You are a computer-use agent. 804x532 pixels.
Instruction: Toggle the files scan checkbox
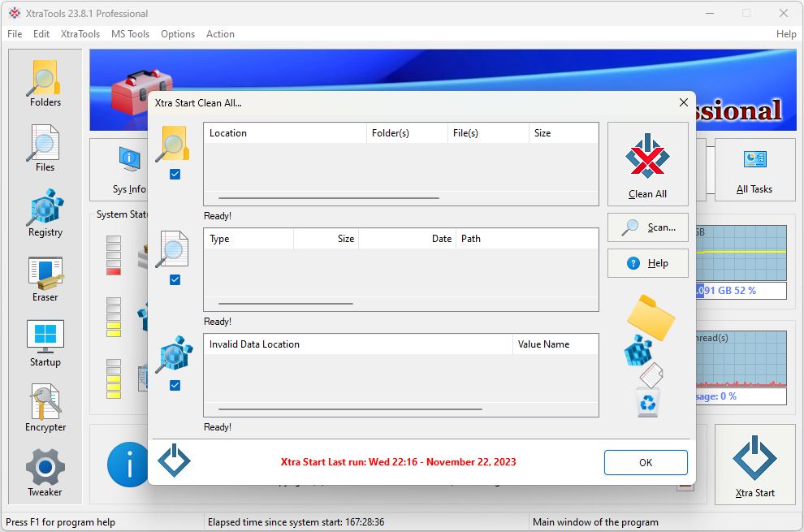tap(175, 280)
